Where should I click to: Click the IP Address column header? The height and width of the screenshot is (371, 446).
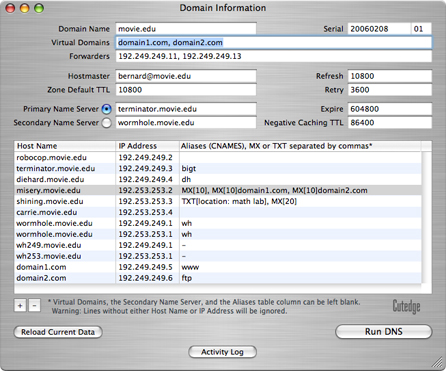click(147, 146)
